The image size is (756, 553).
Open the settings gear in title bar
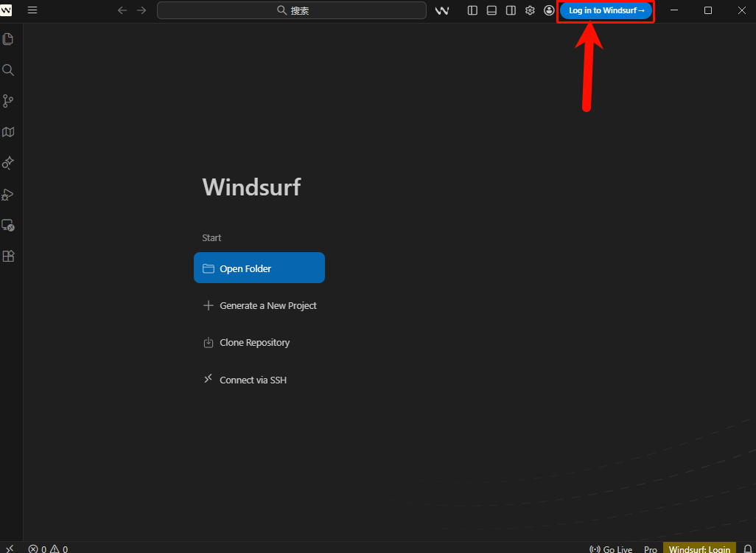pos(530,10)
